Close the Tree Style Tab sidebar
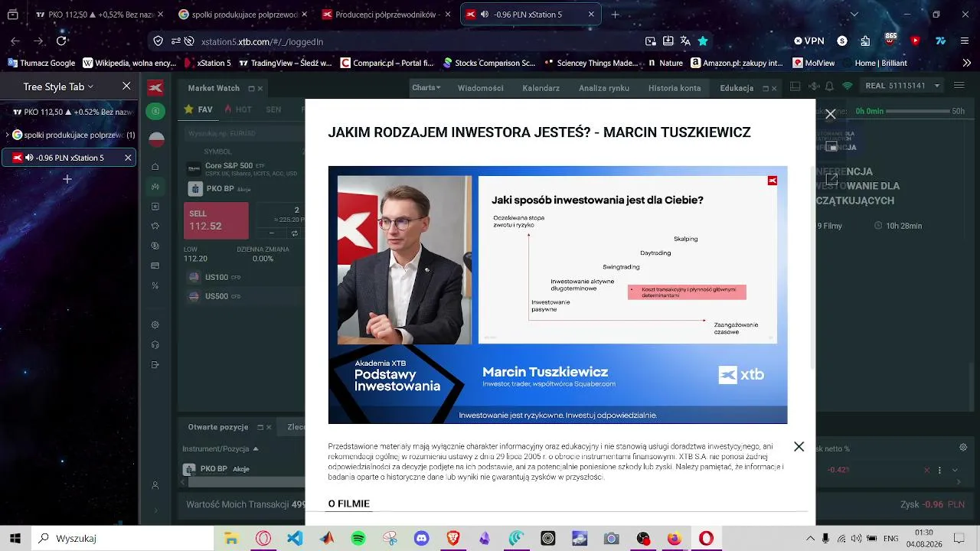The height and width of the screenshot is (551, 980). pyautogui.click(x=126, y=86)
